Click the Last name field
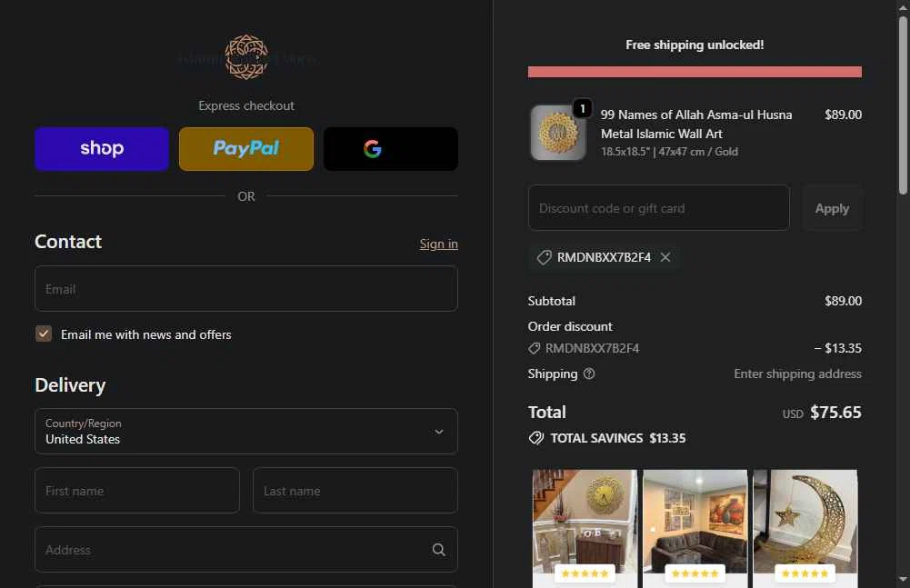Image resolution: width=910 pixels, height=588 pixels. pos(355,491)
